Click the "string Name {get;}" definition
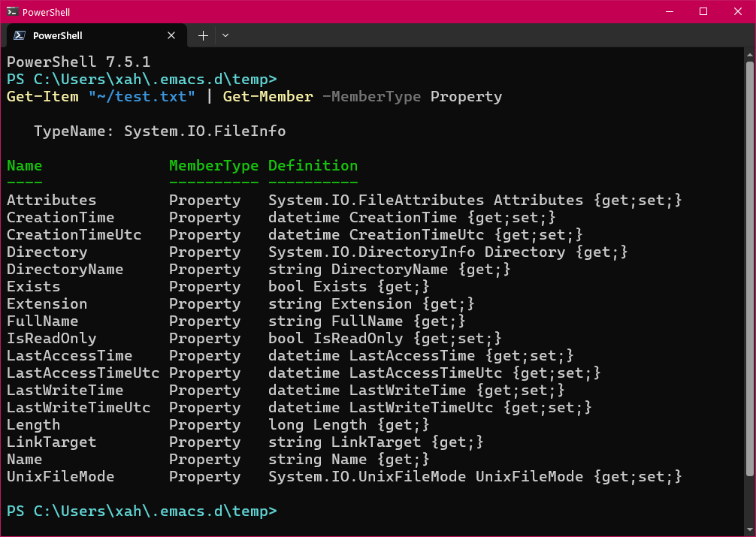The width and height of the screenshot is (756, 537). click(349, 460)
